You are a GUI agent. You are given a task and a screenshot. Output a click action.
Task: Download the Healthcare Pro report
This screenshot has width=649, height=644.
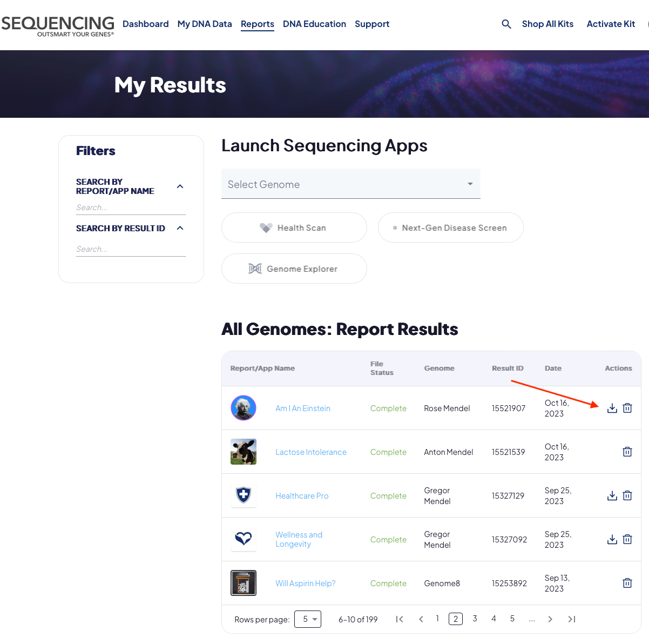coord(612,495)
